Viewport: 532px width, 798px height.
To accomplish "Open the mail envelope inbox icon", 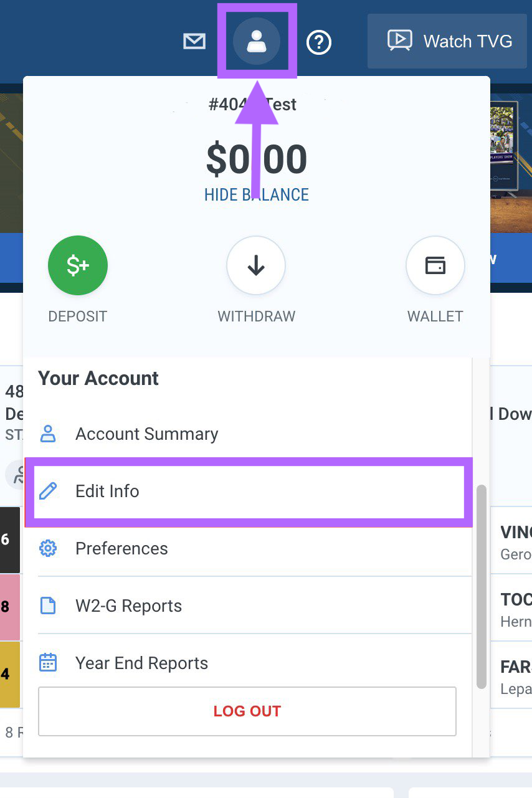I will coord(194,42).
